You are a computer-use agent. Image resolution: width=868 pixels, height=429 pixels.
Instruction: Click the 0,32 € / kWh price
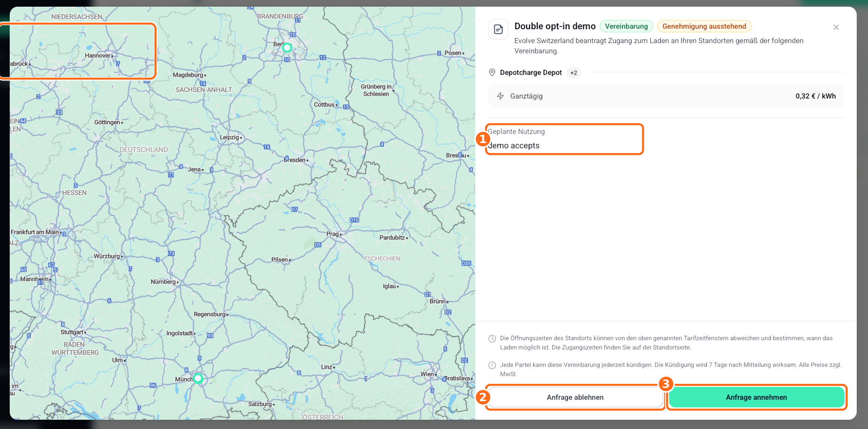815,96
